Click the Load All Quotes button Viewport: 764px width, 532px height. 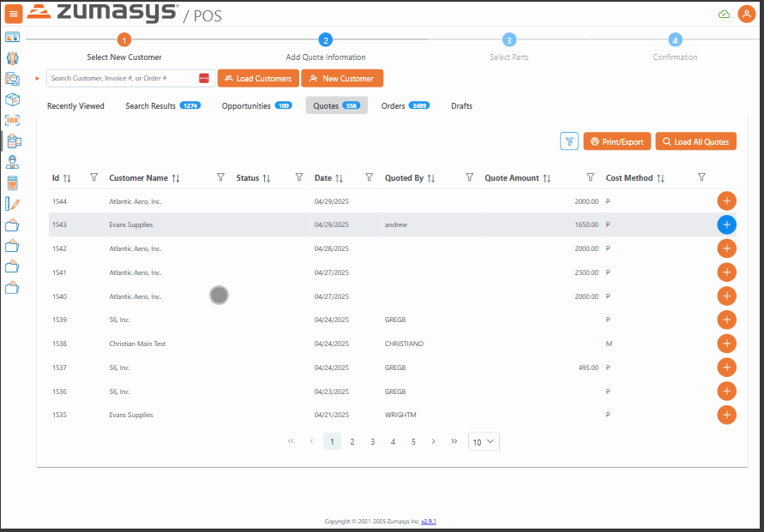pos(695,141)
